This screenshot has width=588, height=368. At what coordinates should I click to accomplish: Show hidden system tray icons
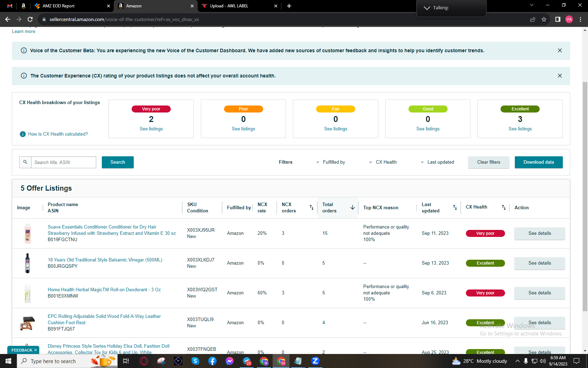(x=517, y=361)
